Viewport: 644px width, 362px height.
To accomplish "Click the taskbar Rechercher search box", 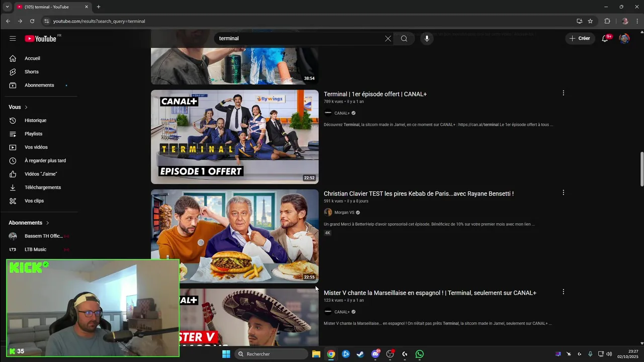I will 272,354.
